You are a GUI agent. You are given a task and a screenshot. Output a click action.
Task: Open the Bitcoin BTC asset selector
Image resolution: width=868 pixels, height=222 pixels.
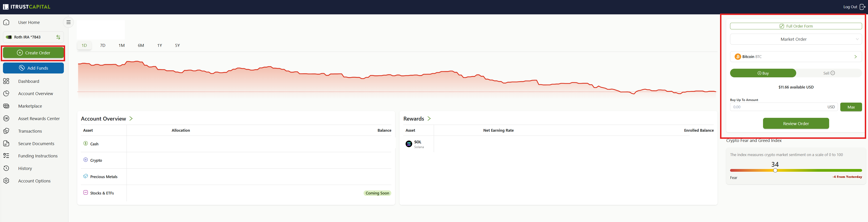[x=796, y=57]
